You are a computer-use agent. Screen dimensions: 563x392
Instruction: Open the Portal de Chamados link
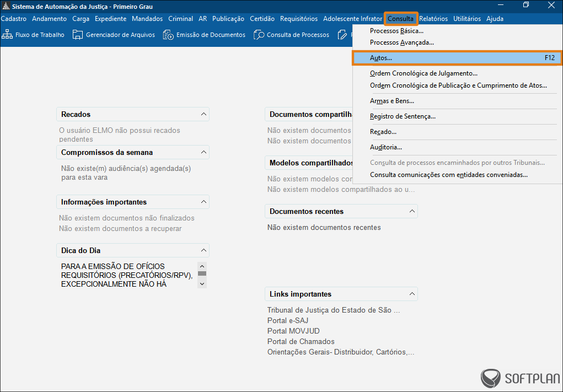click(301, 341)
